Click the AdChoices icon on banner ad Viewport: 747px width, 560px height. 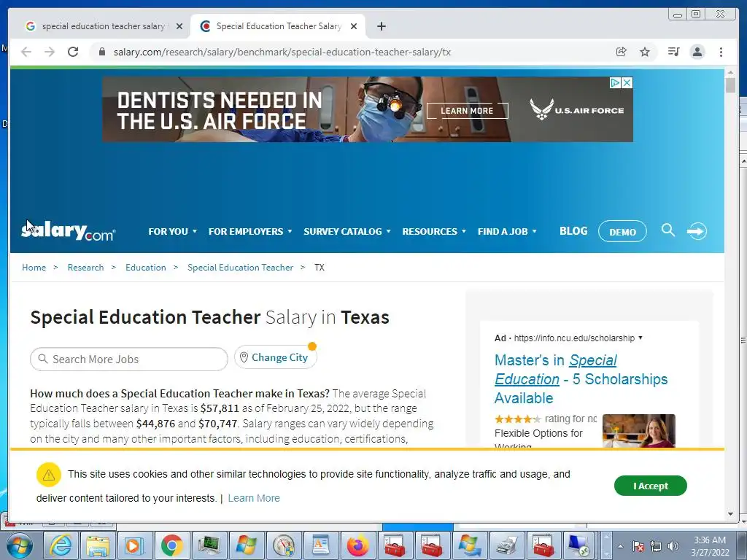pos(616,83)
